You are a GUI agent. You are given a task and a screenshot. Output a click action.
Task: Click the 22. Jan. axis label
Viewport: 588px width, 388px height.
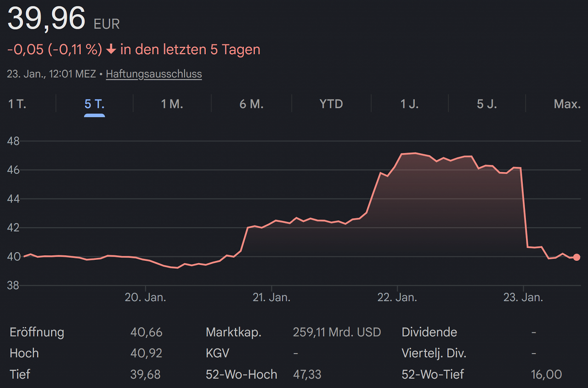[x=397, y=298]
